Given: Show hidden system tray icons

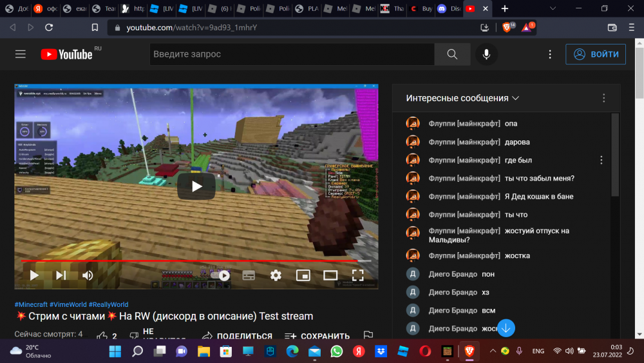Looking at the screenshot, I should 493,351.
